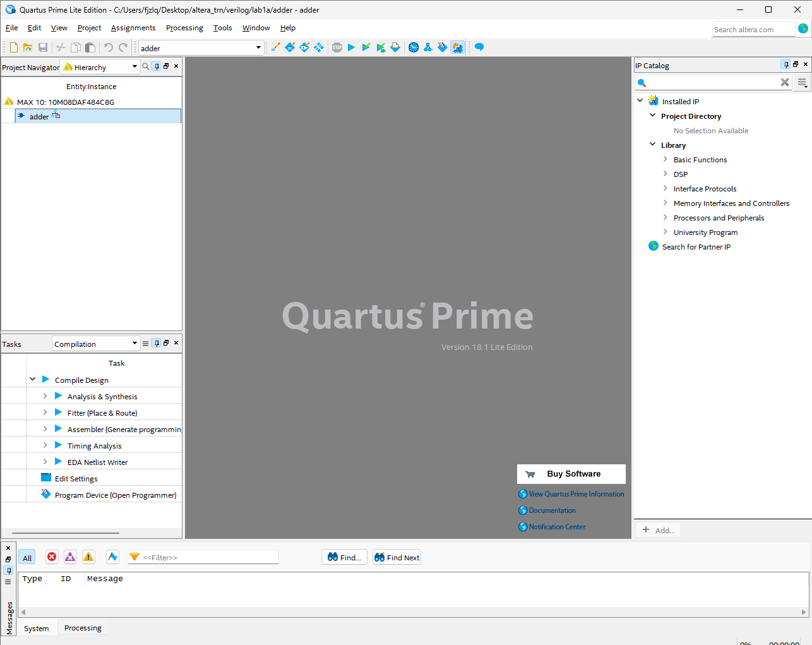Image resolution: width=812 pixels, height=645 pixels.
Task: Open the Hierarchy dropdown in Project Navigator
Action: (x=134, y=67)
